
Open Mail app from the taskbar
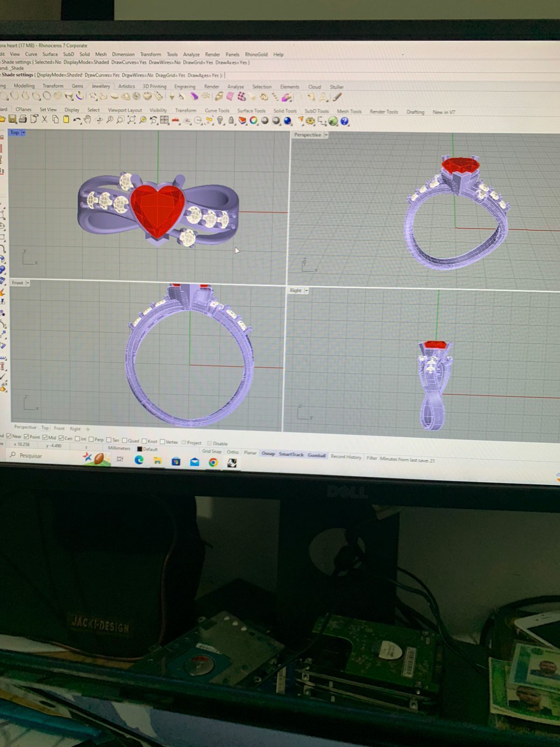195,462
